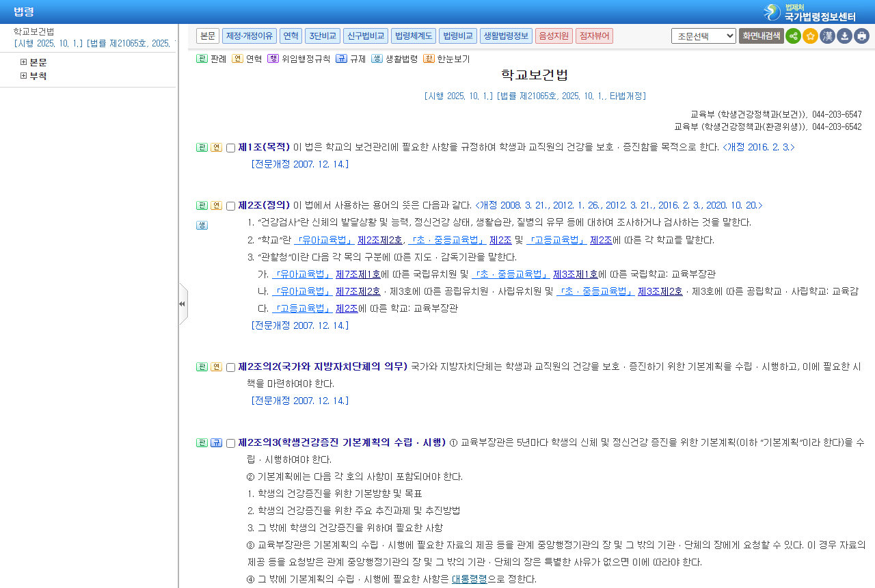Screen dimensions: 875x588
Task: Click the 생 living-law icon under 제2조(정의)
Action: [202, 225]
